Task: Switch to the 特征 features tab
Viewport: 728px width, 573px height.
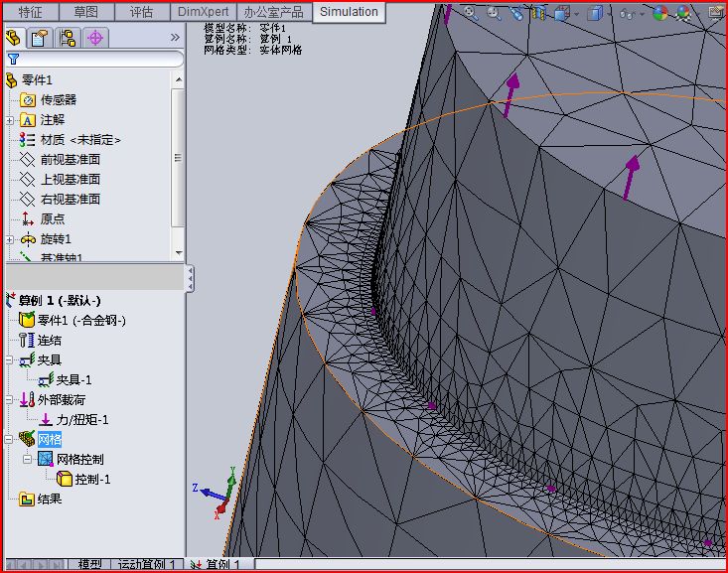Action: click(x=30, y=12)
